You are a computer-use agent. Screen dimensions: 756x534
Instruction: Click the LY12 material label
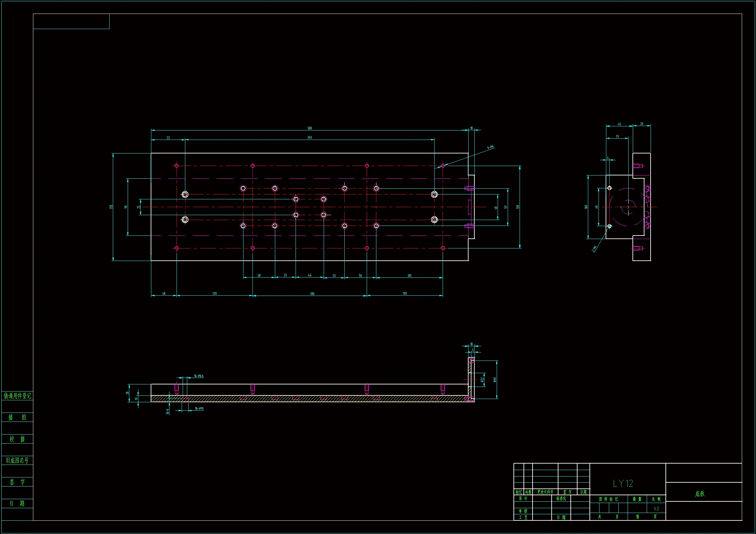623,483
